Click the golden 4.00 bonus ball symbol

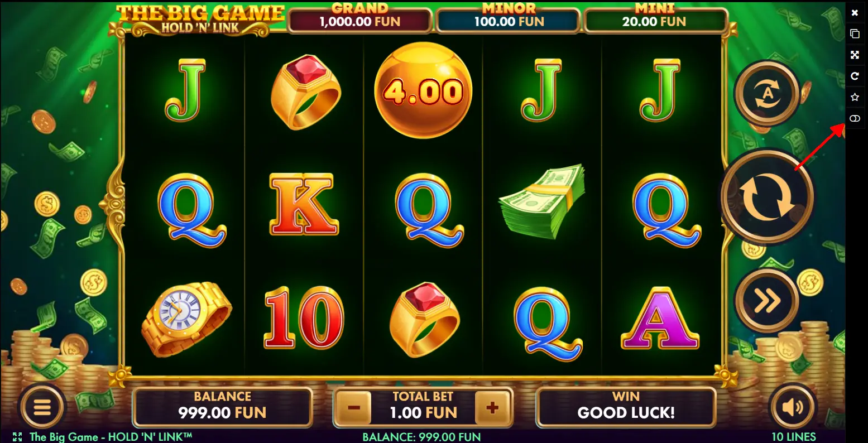(423, 92)
